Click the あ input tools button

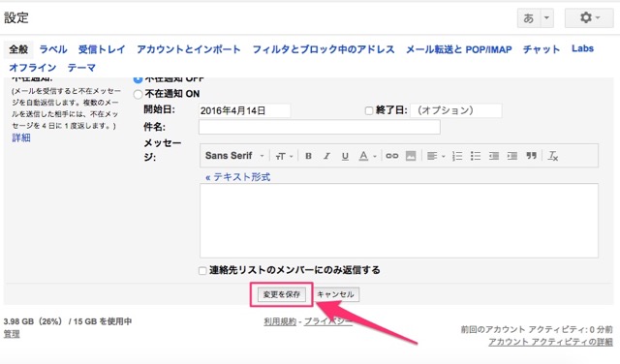click(529, 18)
